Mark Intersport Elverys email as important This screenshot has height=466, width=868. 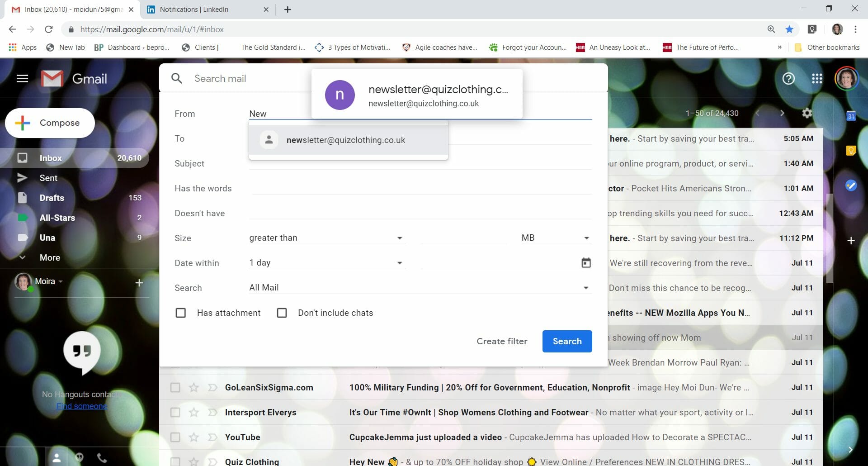(x=212, y=413)
